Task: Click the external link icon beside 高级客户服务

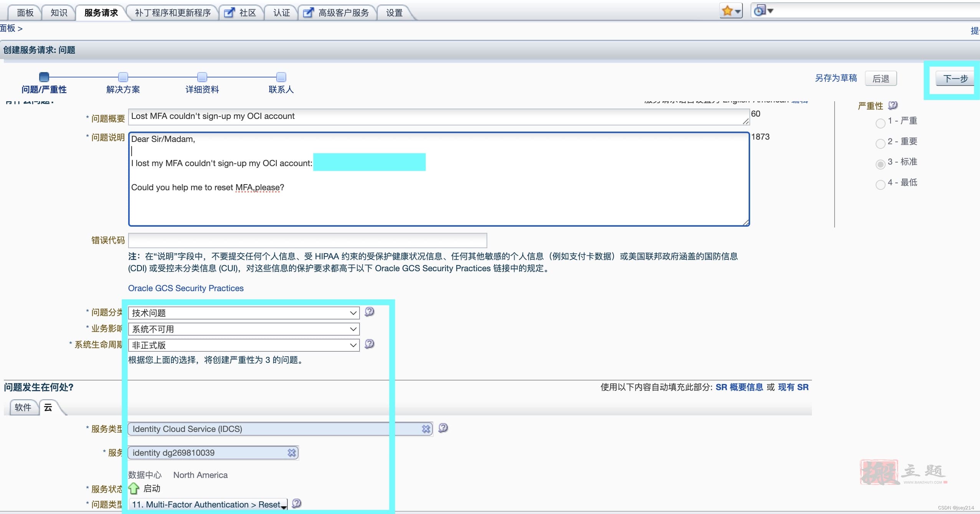Action: (309, 13)
